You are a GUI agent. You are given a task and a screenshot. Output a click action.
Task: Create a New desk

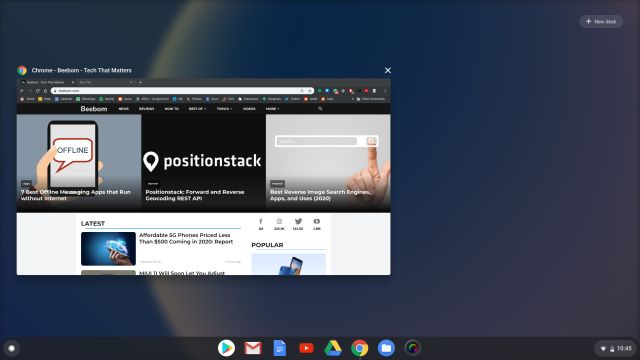[x=601, y=22]
